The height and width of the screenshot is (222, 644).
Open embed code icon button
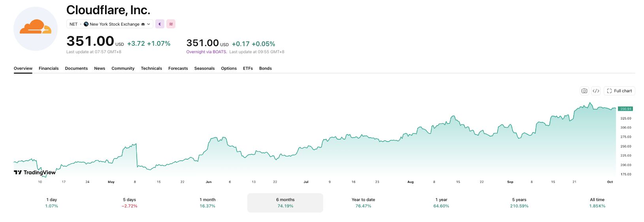click(596, 91)
